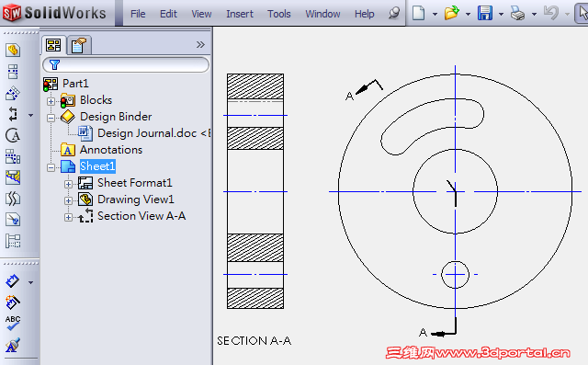This screenshot has width=588, height=365.
Task: Save the drawing with floppy icon
Action: tap(484, 13)
